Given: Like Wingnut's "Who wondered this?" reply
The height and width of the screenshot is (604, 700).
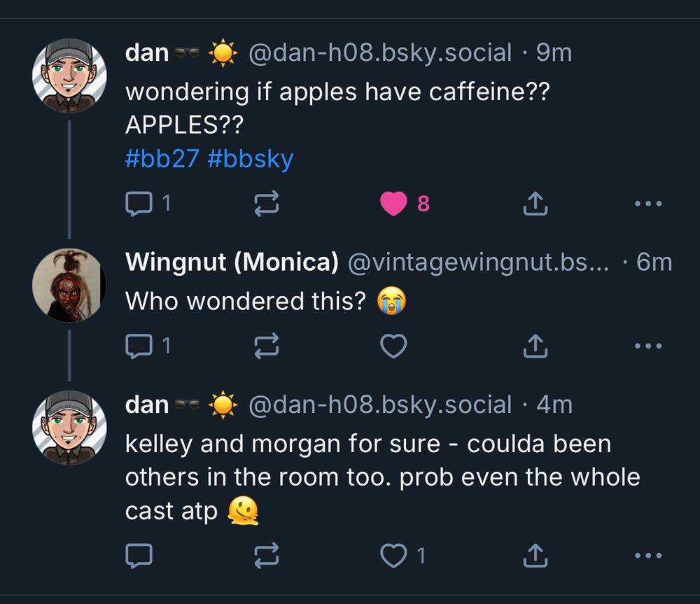Looking at the screenshot, I should pyautogui.click(x=394, y=345).
